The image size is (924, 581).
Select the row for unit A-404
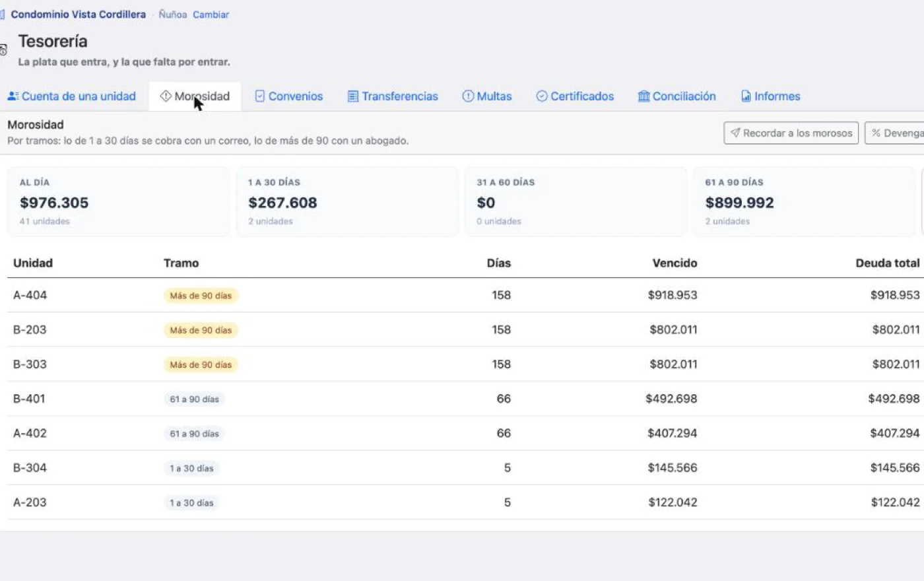(x=465, y=295)
